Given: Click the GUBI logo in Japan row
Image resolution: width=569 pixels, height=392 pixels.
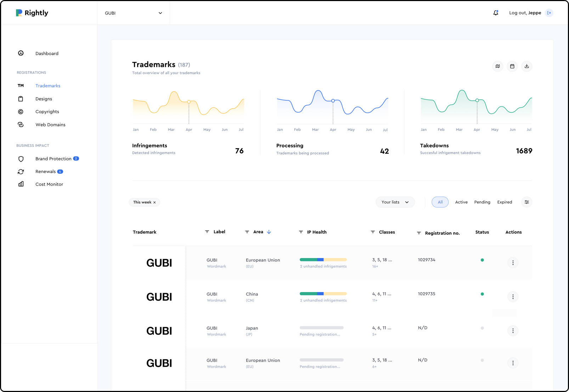Looking at the screenshot, I should 159,331.
